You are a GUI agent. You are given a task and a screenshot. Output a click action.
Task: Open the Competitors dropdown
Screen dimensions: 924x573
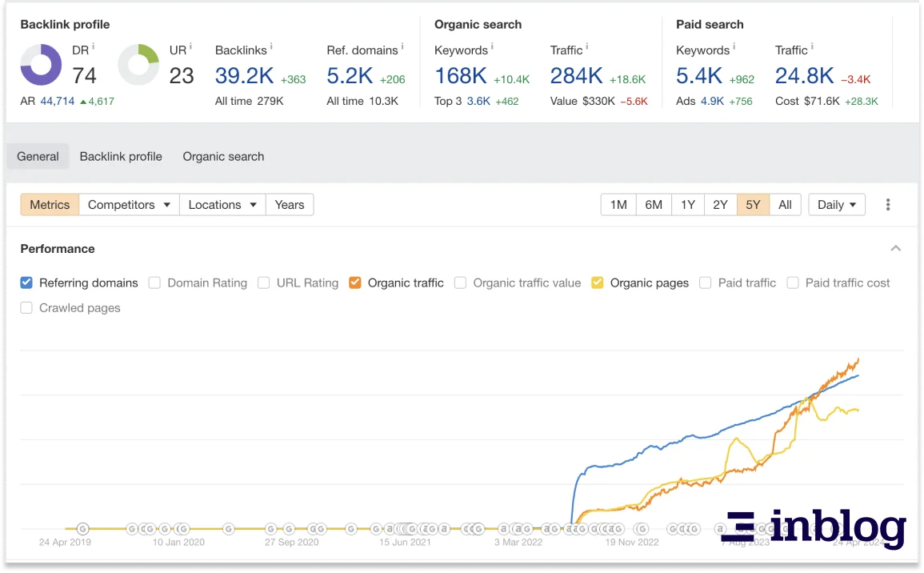[x=129, y=205]
